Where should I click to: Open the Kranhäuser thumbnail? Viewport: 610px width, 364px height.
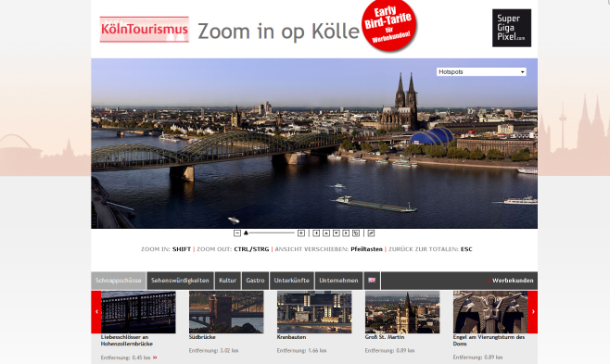(x=314, y=312)
